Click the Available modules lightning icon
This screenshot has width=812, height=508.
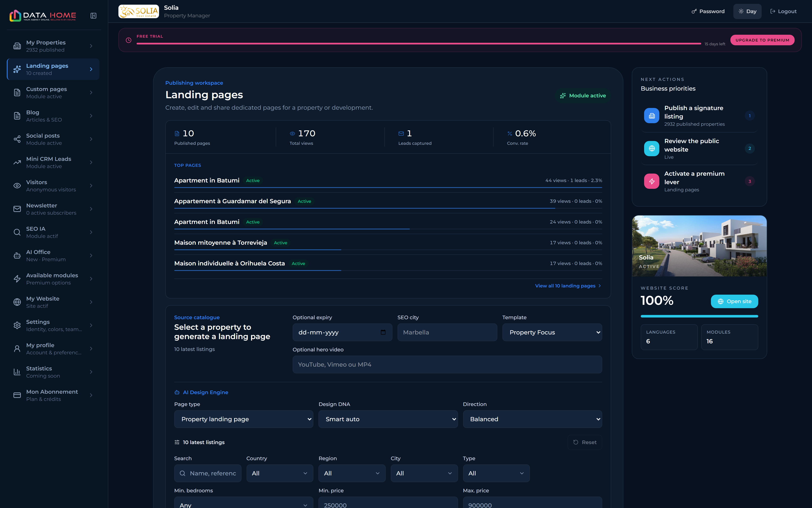click(x=17, y=279)
